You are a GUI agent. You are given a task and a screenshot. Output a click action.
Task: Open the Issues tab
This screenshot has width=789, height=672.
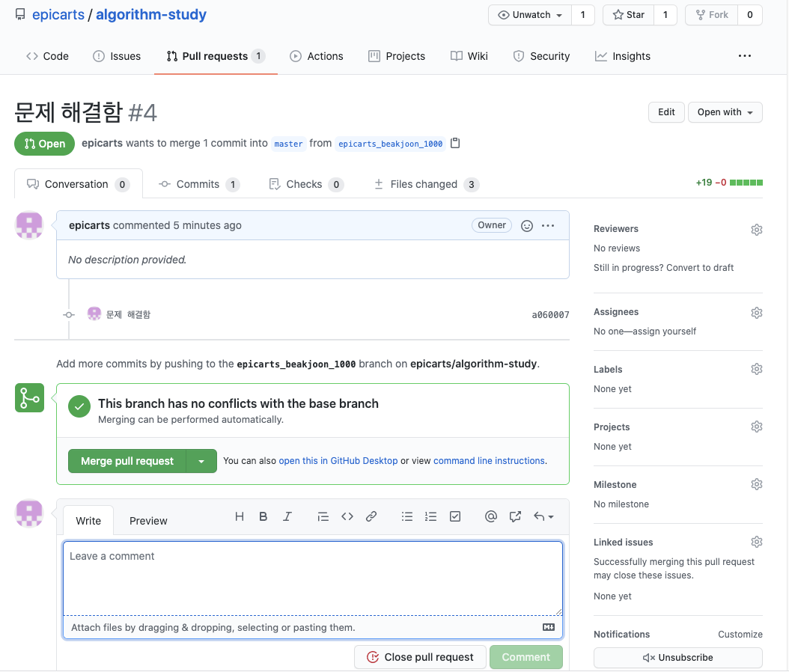[117, 56]
